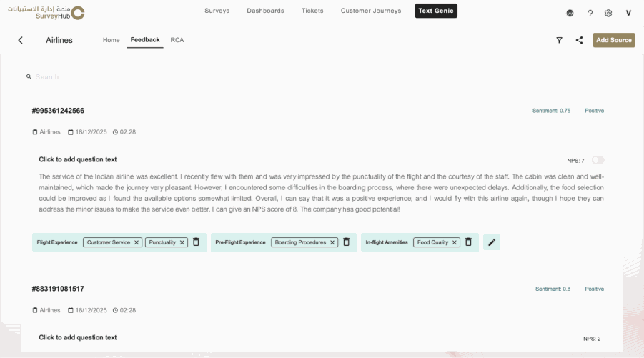Viewport: 644px width, 358px height.
Task: Add question text for feedback #883191081517
Action: pyautogui.click(x=78, y=337)
